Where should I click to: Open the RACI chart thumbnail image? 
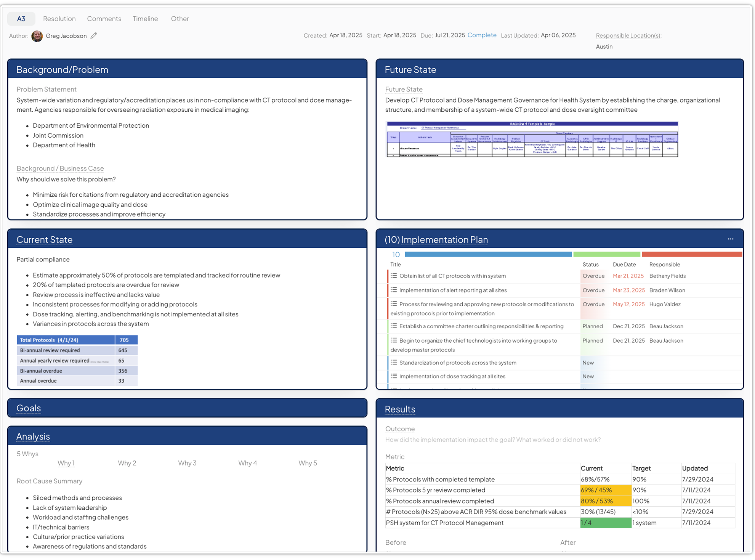532,139
